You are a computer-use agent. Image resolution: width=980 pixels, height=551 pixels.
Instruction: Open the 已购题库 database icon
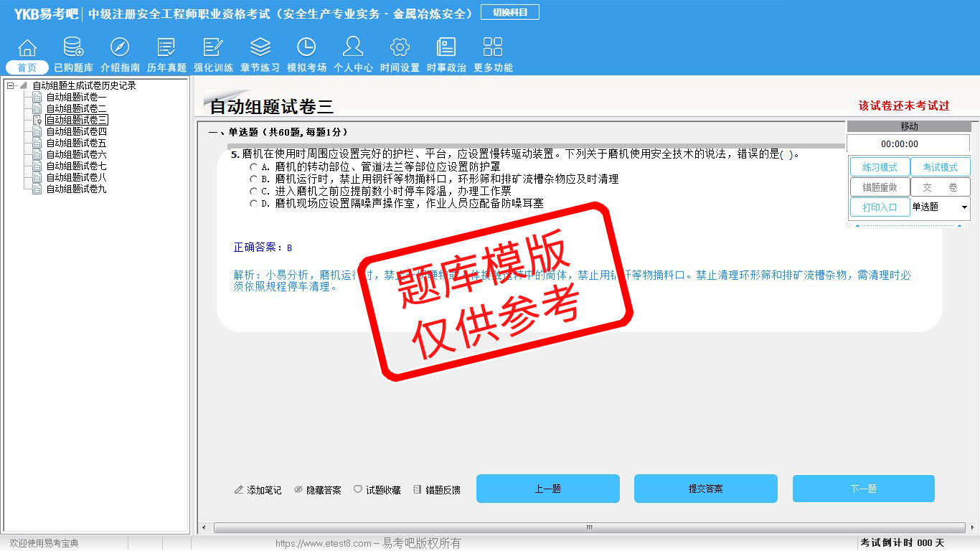coord(73,47)
